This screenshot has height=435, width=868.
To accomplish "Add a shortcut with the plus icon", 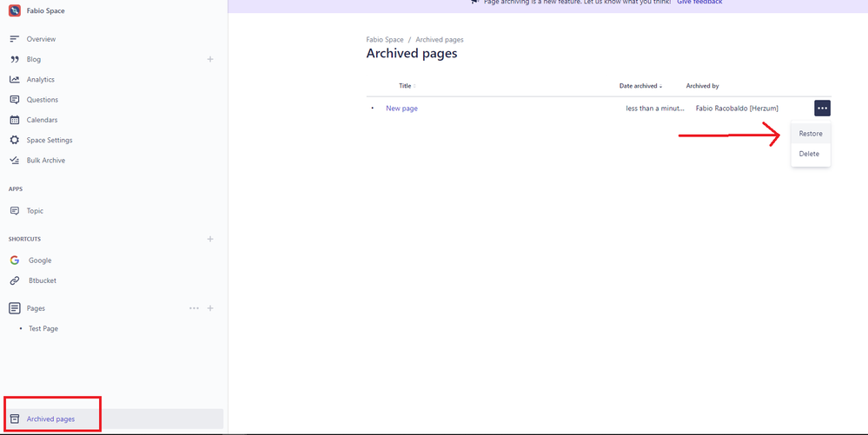I will pyautogui.click(x=210, y=239).
